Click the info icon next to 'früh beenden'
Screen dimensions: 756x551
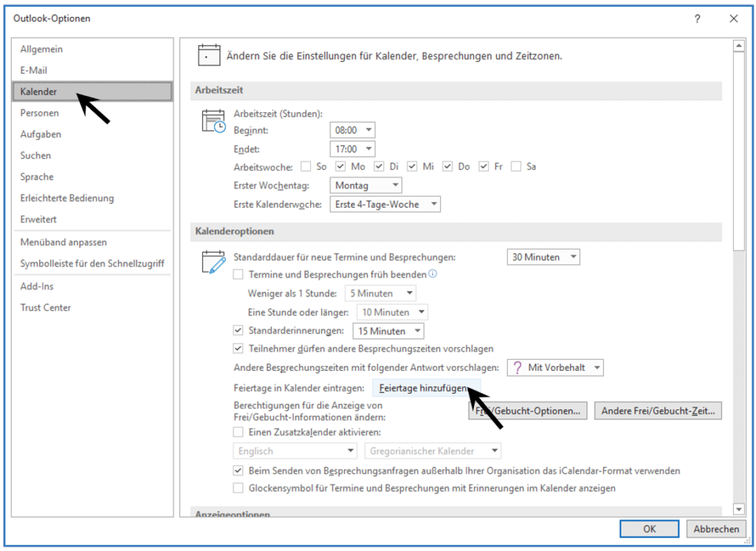click(x=433, y=274)
